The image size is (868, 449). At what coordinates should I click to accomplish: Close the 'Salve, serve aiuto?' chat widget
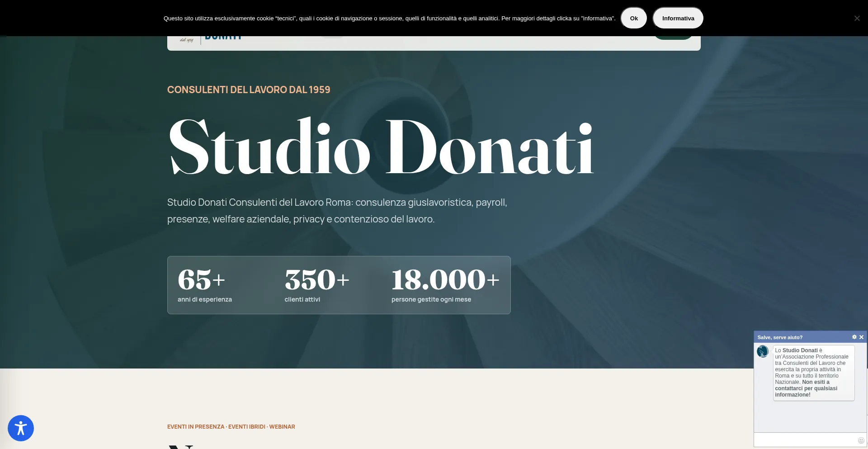pos(862,337)
